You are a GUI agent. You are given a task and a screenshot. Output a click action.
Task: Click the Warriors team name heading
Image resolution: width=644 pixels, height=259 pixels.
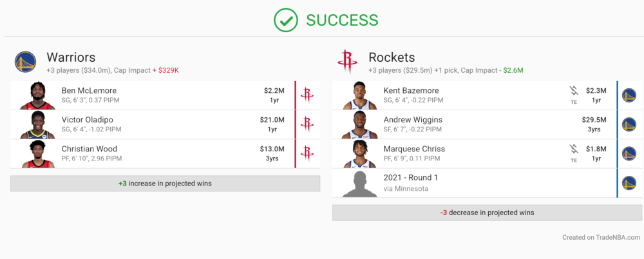(71, 57)
